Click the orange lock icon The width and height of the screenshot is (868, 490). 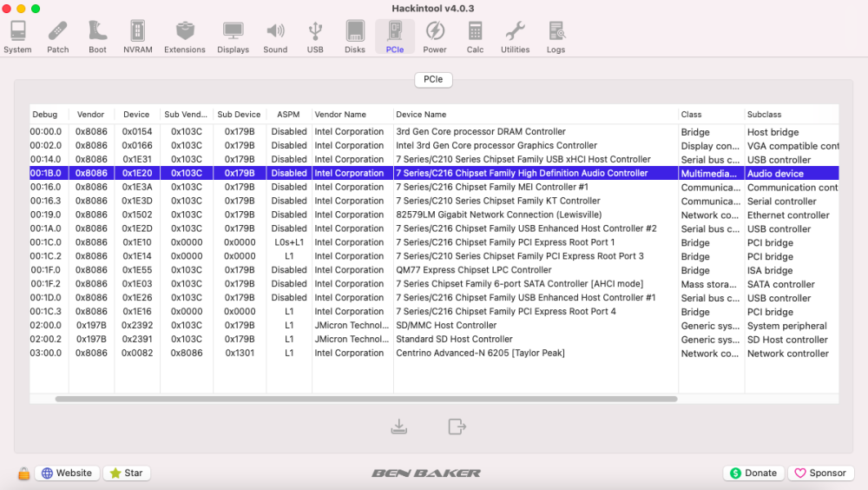coord(23,473)
